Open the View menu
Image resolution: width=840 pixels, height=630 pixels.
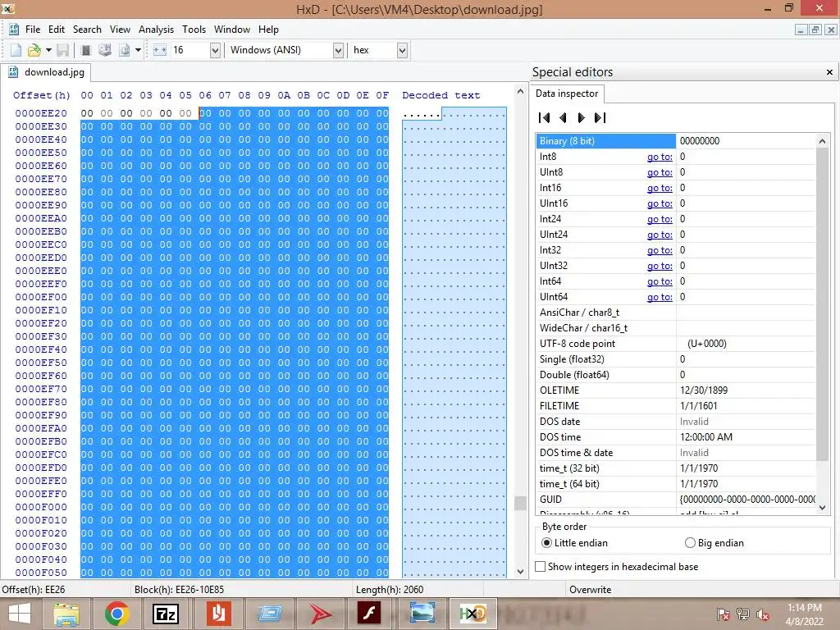coord(120,30)
